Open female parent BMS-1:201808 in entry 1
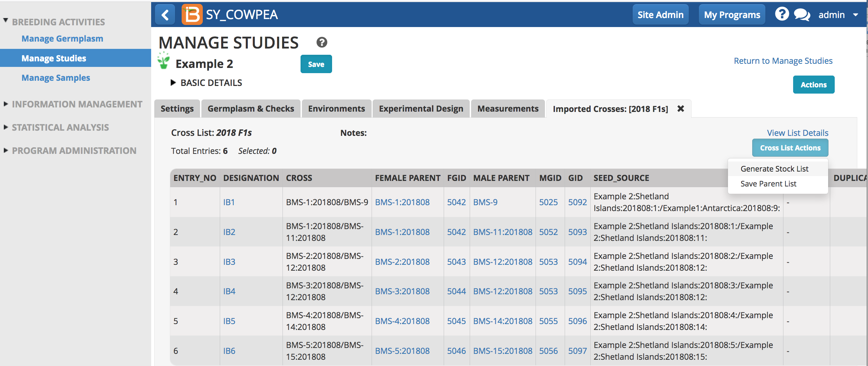Image resolution: width=868 pixels, height=366 pixels. pos(402,202)
